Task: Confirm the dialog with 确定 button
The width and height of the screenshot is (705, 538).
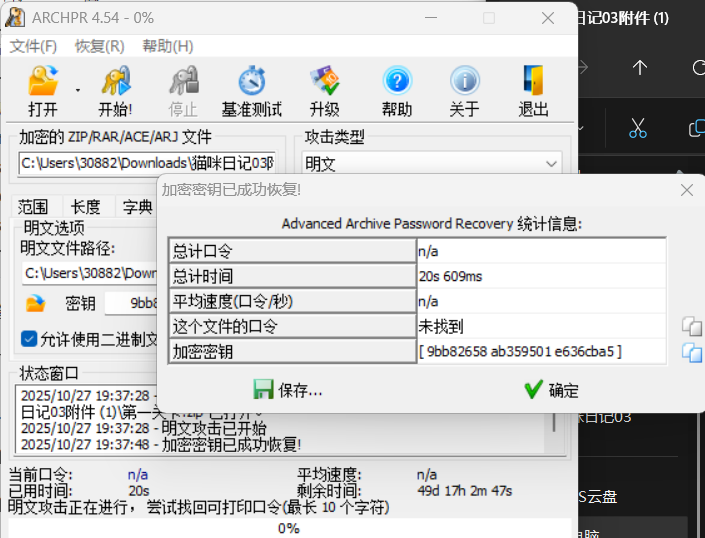Action: pos(551,390)
